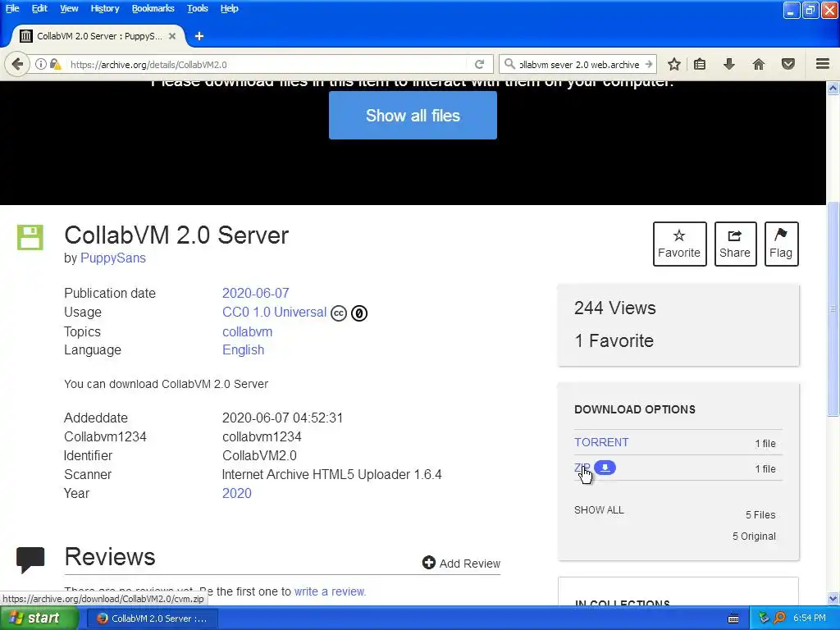Click the Creative Commons CC icon
Viewport: 840px width, 630px height.
click(x=339, y=313)
